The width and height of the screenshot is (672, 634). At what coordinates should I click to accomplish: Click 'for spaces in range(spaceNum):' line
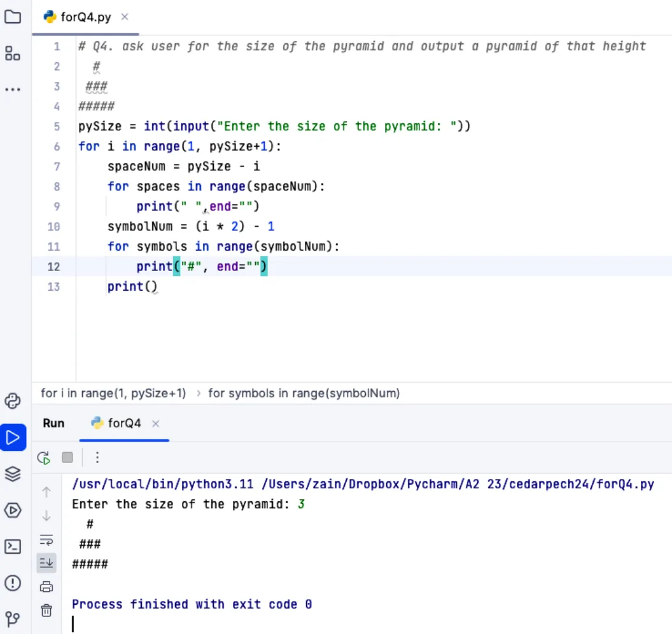216,186
